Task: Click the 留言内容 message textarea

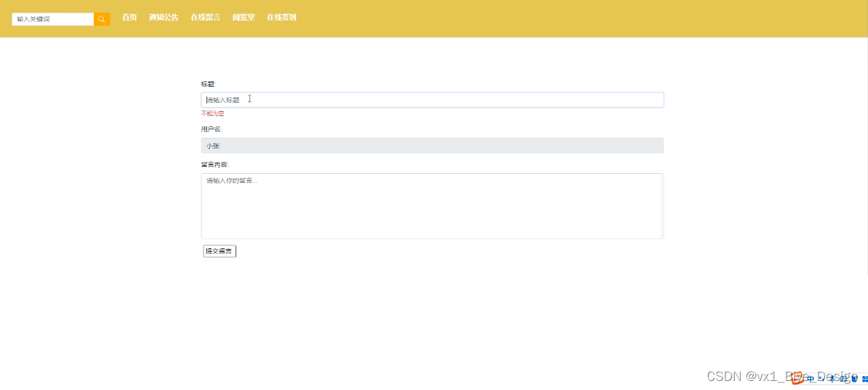Action: tap(432, 206)
